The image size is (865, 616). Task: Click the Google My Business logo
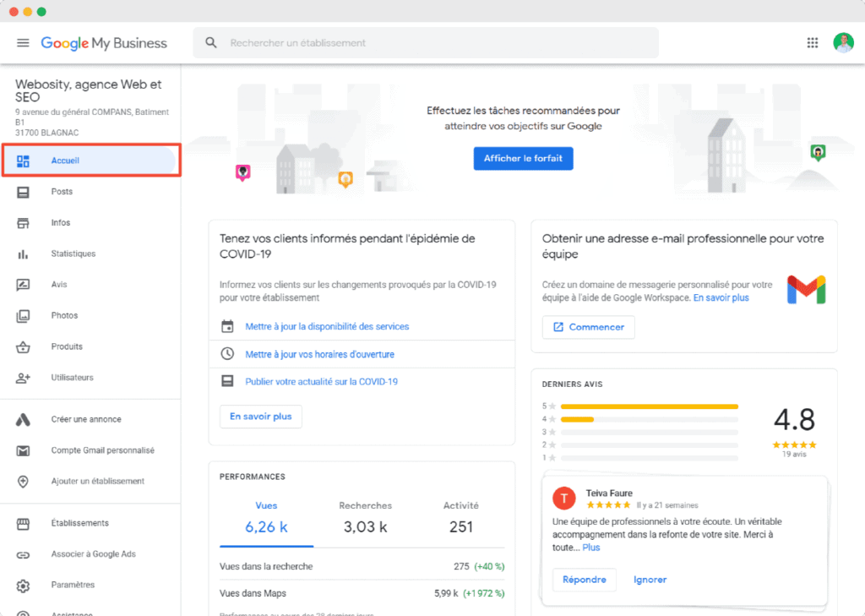104,43
